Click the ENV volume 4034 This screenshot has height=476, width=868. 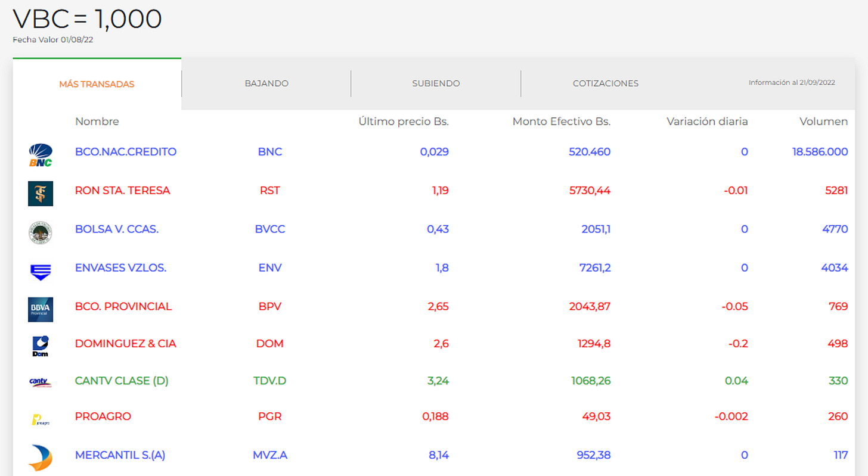tap(835, 268)
